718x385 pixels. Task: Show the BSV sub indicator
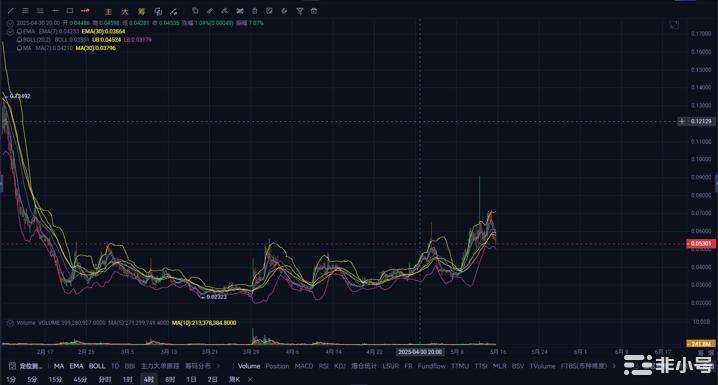click(x=518, y=366)
